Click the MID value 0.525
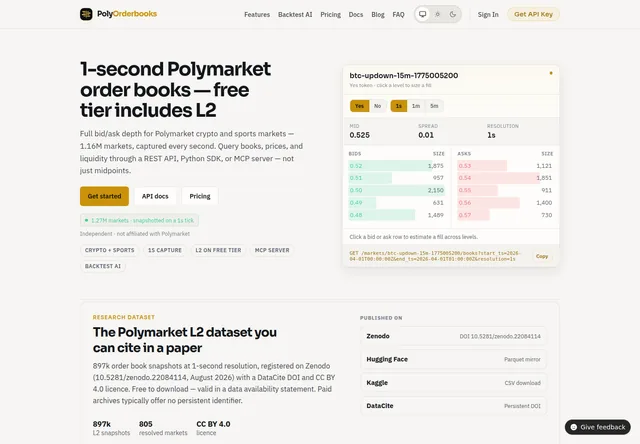The width and height of the screenshot is (640, 444). click(360, 135)
